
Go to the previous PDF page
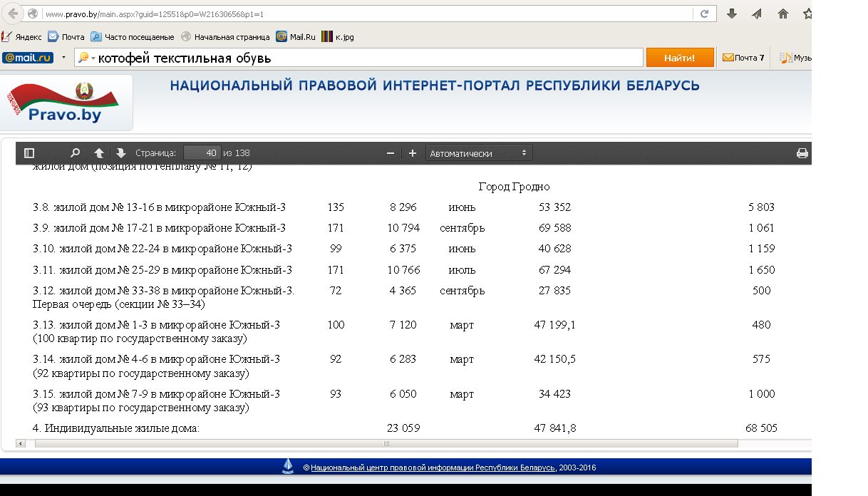99,153
